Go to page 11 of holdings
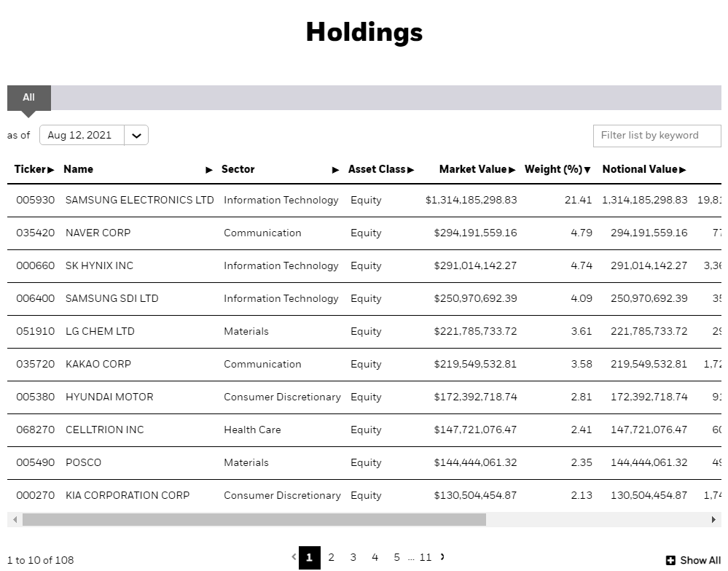The width and height of the screenshot is (728, 571). click(426, 558)
